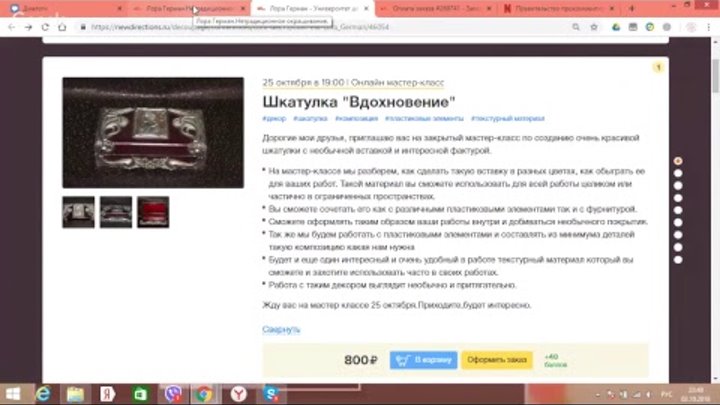Image resolution: width=720 pixels, height=405 pixels.
Task: Click the '#декор' hashtag link
Action: point(274,118)
